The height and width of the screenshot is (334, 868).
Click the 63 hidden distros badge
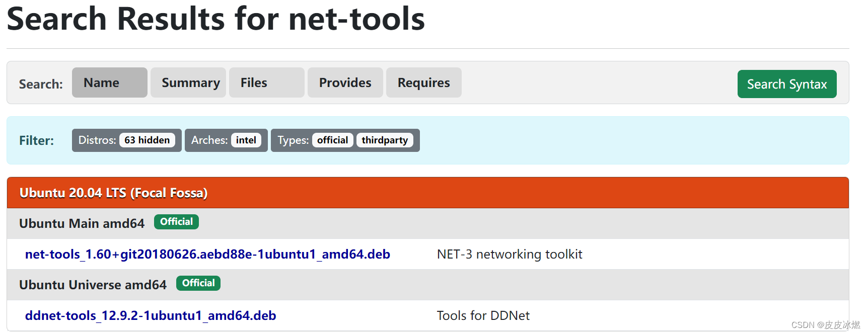coord(147,140)
